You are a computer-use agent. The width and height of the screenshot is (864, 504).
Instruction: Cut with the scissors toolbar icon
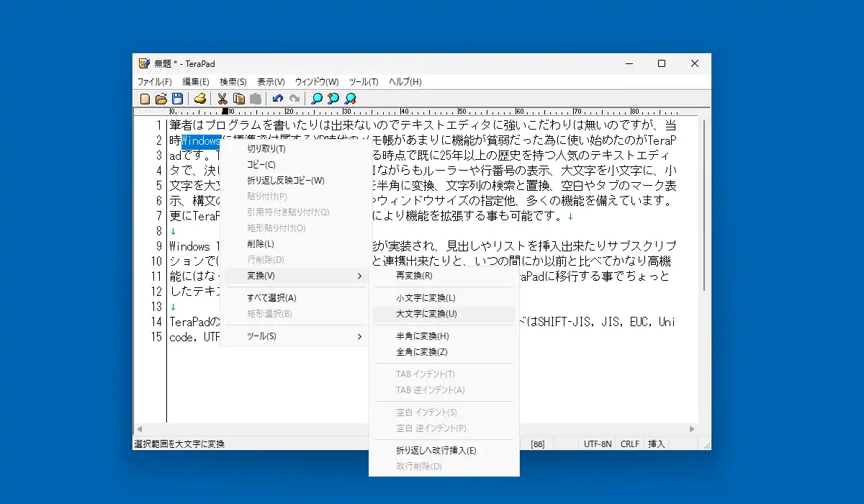click(x=222, y=99)
